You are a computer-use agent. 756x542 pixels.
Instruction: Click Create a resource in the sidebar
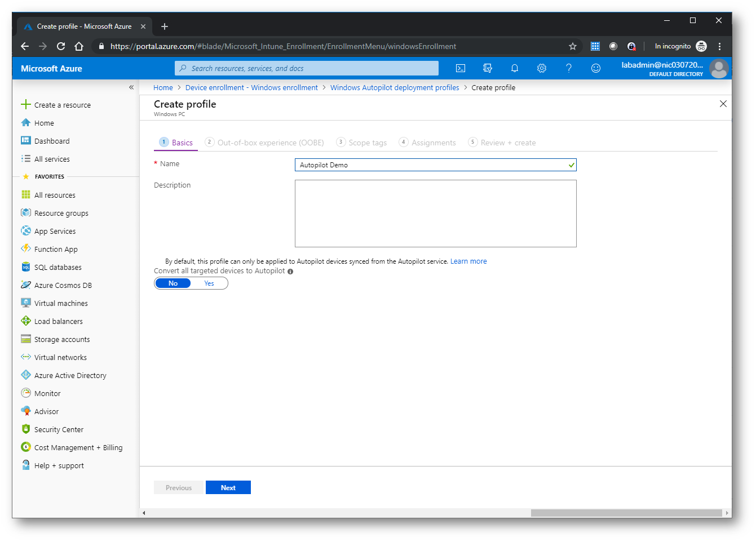pos(63,105)
